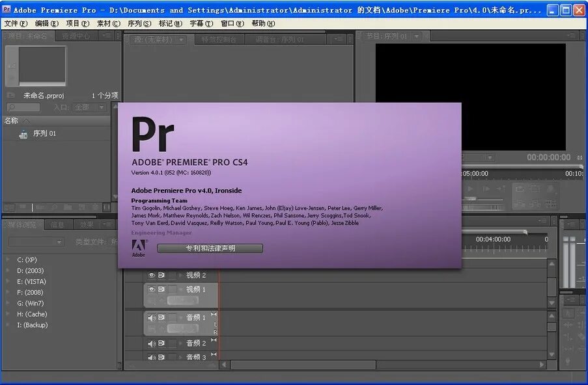Open the 节目 序列 01 dropdown arrow
This screenshot has height=385, width=588.
pyautogui.click(x=416, y=36)
